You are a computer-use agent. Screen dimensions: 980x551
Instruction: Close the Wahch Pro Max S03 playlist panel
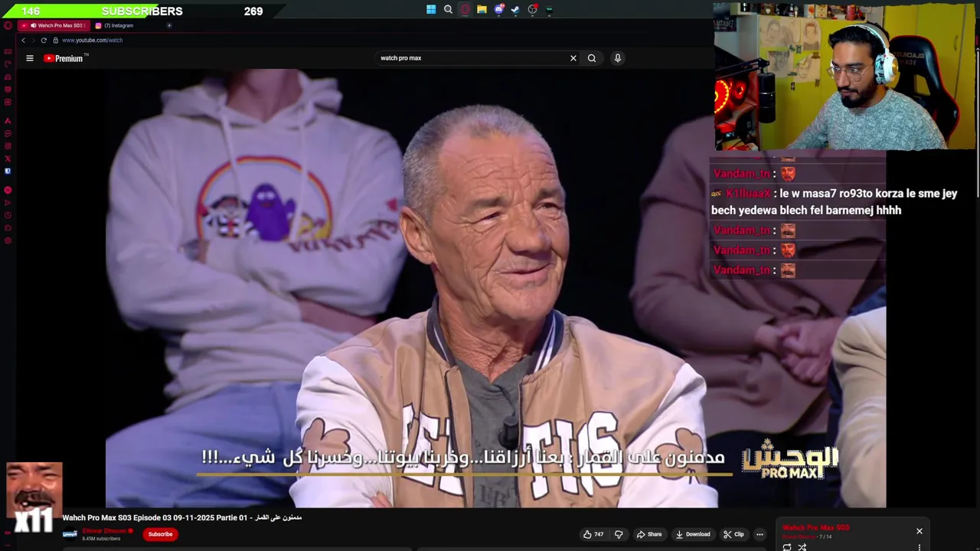point(920,531)
